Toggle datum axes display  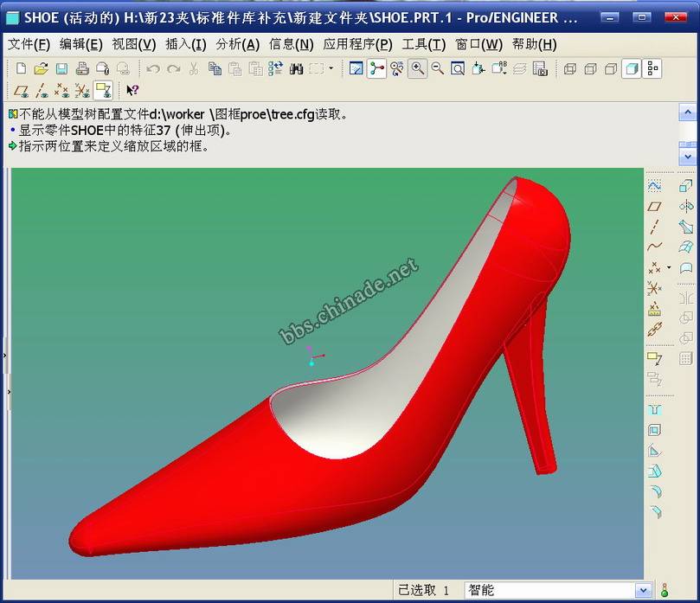tap(42, 91)
